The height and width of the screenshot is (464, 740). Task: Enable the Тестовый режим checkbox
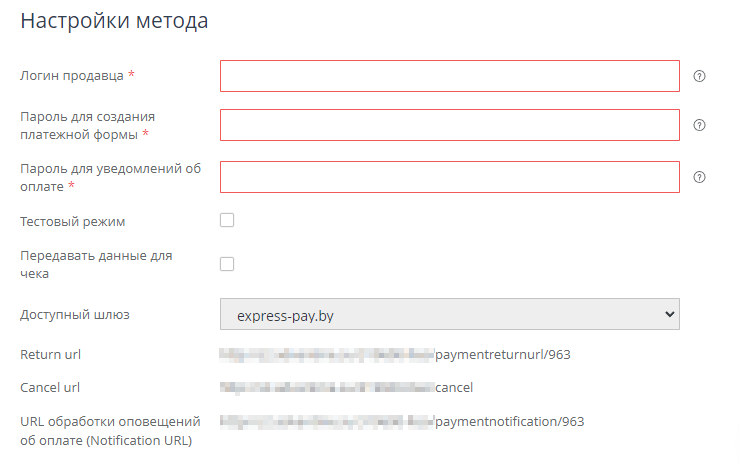227,220
